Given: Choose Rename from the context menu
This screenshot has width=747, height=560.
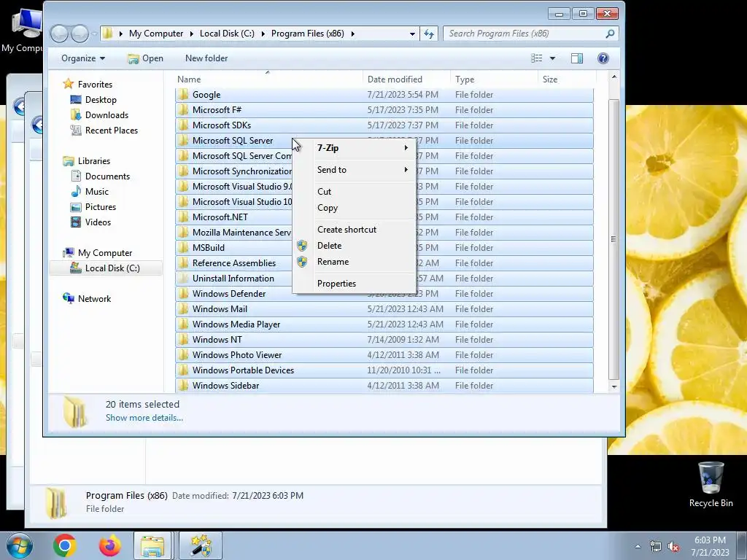Looking at the screenshot, I should tap(355, 262).
